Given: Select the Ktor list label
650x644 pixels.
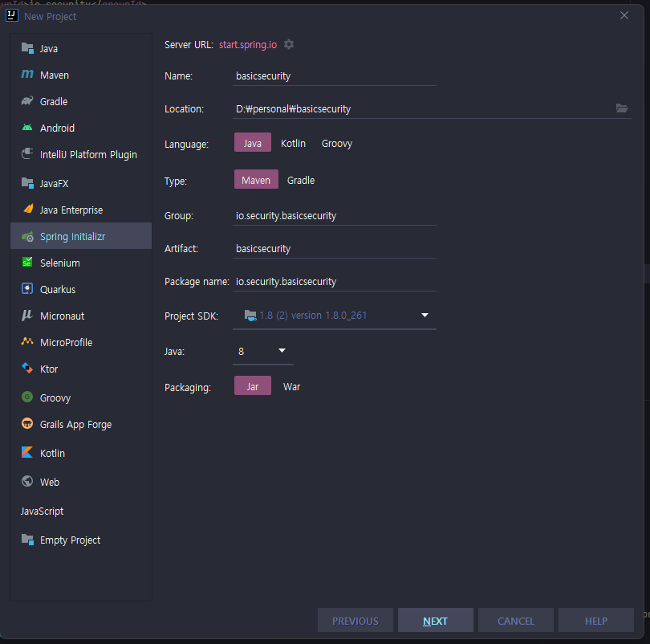Looking at the screenshot, I should point(49,369).
